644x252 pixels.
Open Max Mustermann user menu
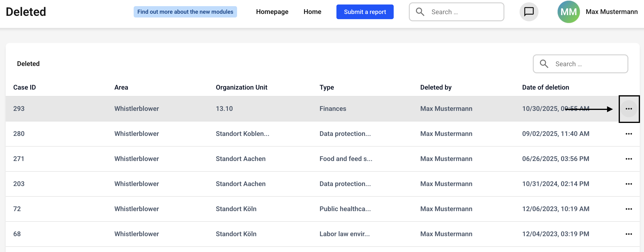click(612, 12)
